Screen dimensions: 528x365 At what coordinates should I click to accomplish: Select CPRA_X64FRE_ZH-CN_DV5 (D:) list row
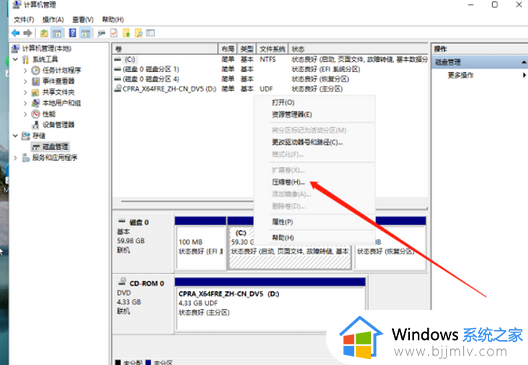[270, 89]
